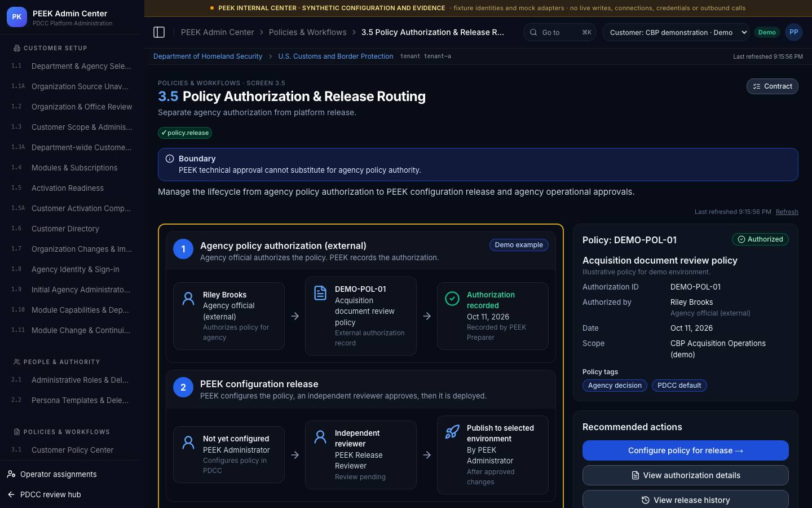Image resolution: width=812 pixels, height=508 pixels.
Task: Go to Modules & Subscriptions
Action: [72, 168]
